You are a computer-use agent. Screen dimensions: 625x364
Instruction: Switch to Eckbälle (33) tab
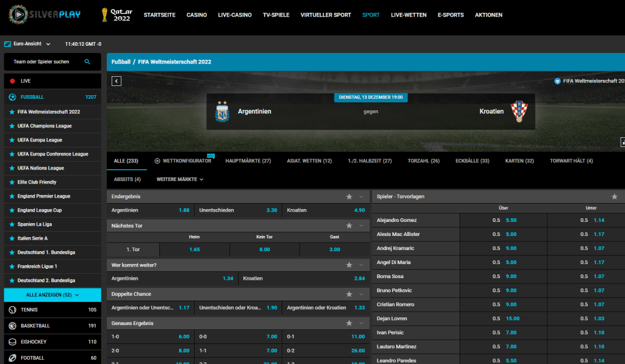point(472,161)
